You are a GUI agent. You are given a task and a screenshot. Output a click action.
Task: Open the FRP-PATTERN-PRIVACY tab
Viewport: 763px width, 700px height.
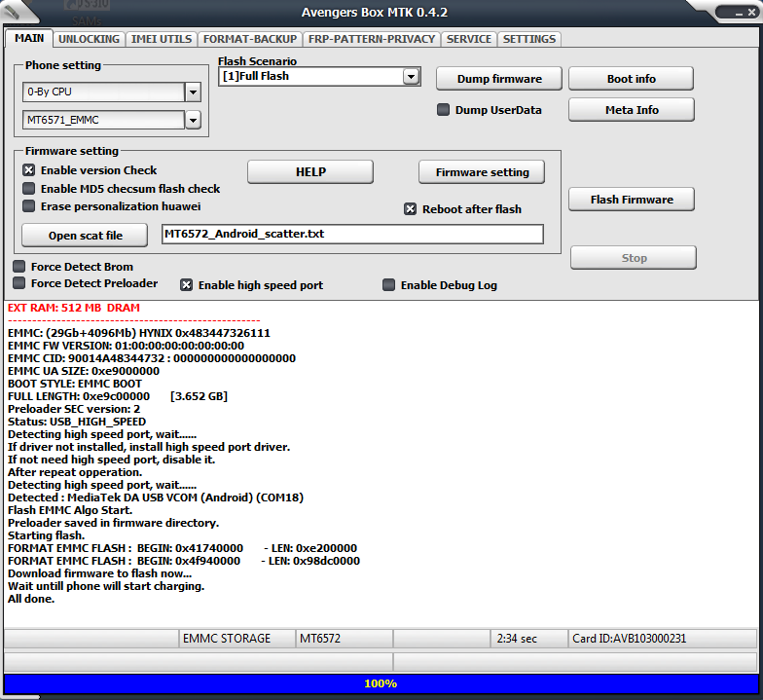click(372, 39)
